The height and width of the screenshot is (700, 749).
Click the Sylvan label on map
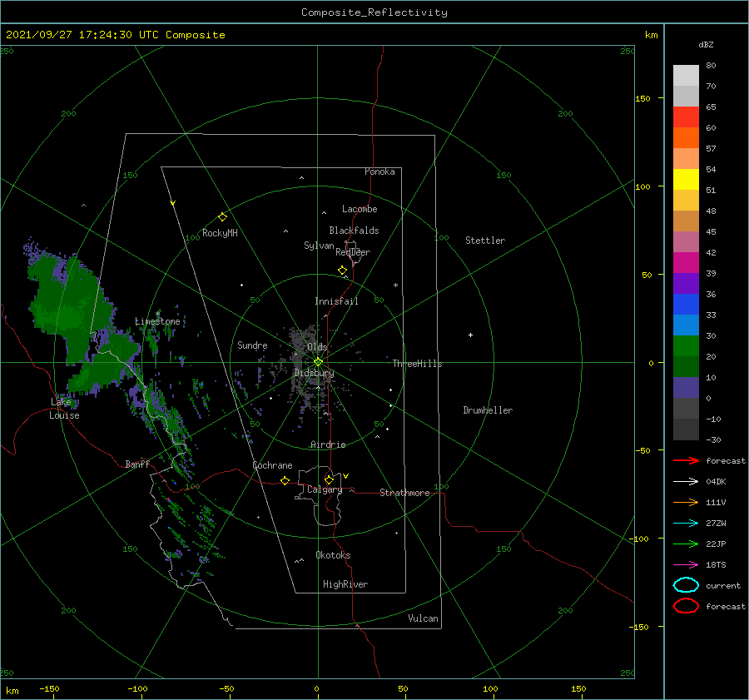click(319, 246)
